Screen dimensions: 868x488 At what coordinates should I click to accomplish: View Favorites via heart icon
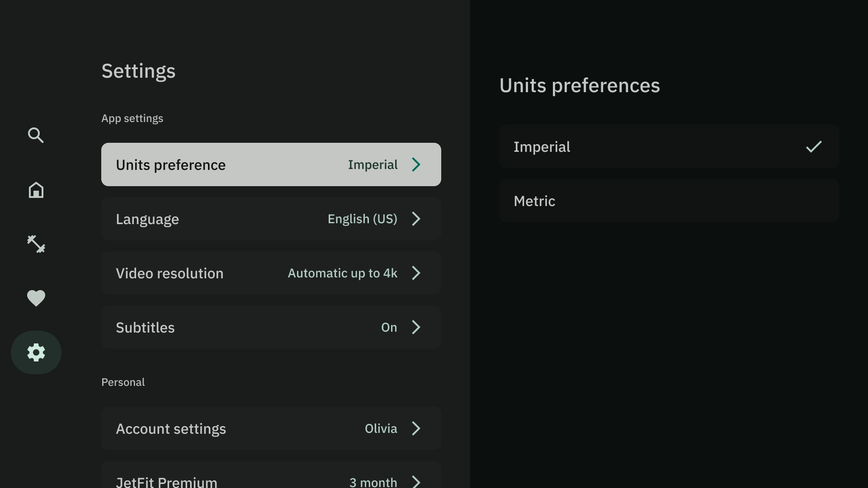36,298
